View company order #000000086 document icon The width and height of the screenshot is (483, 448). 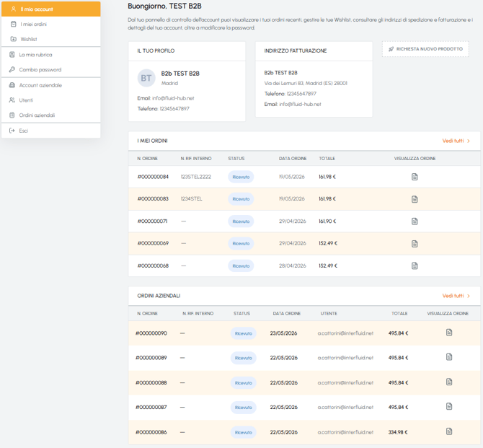pyautogui.click(x=449, y=431)
